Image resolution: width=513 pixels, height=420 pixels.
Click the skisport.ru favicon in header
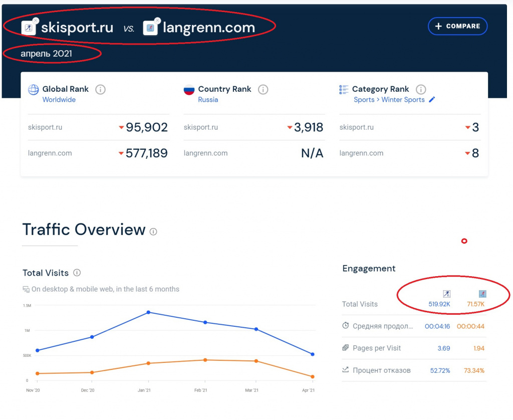[x=29, y=28]
